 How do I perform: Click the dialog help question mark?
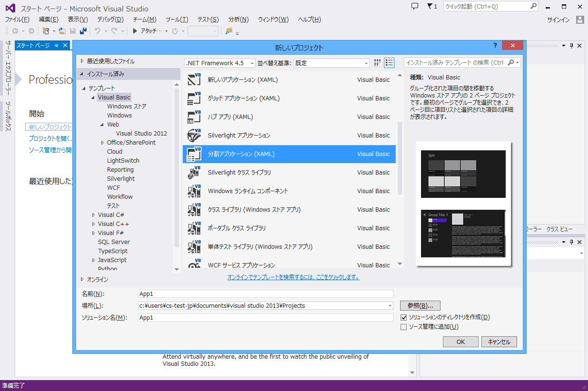[x=495, y=46]
